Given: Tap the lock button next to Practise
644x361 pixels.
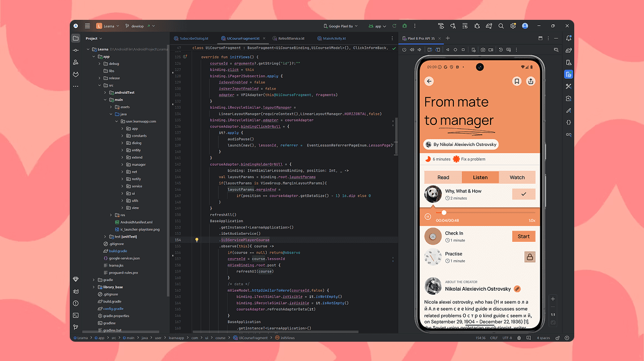Looking at the screenshot, I should click(x=530, y=257).
